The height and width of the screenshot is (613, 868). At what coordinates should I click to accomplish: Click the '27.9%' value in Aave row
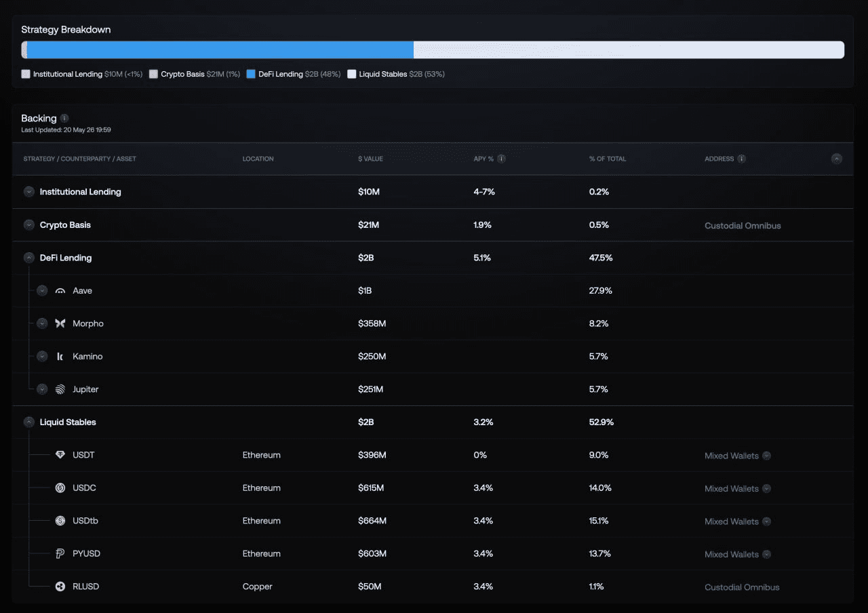coord(601,291)
